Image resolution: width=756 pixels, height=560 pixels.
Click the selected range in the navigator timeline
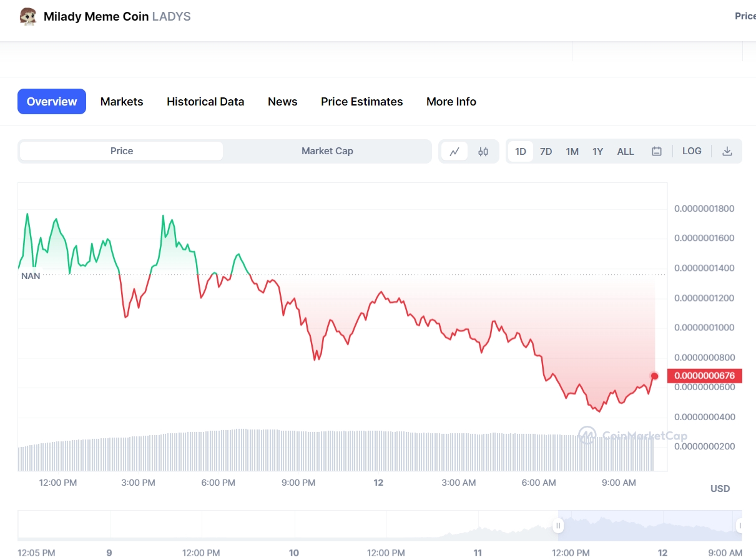point(649,526)
